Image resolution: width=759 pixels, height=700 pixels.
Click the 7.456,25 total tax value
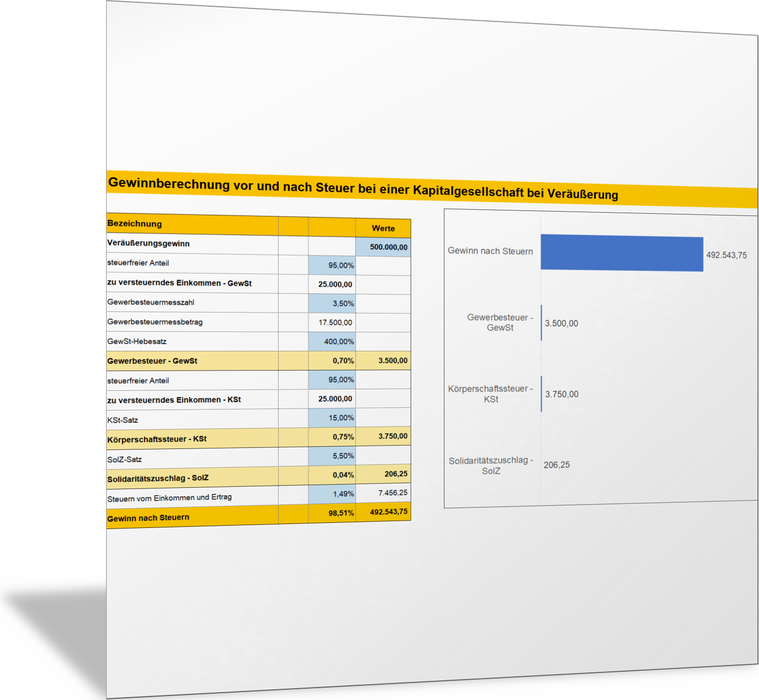(x=383, y=493)
